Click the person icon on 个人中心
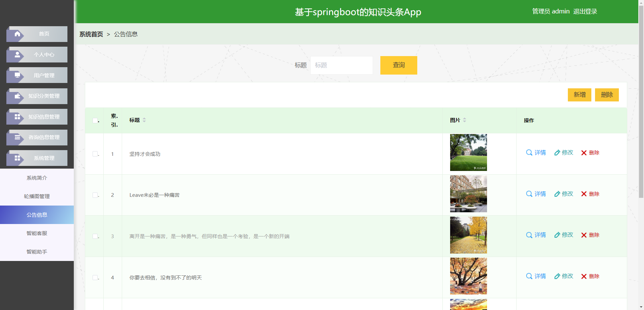 17,54
